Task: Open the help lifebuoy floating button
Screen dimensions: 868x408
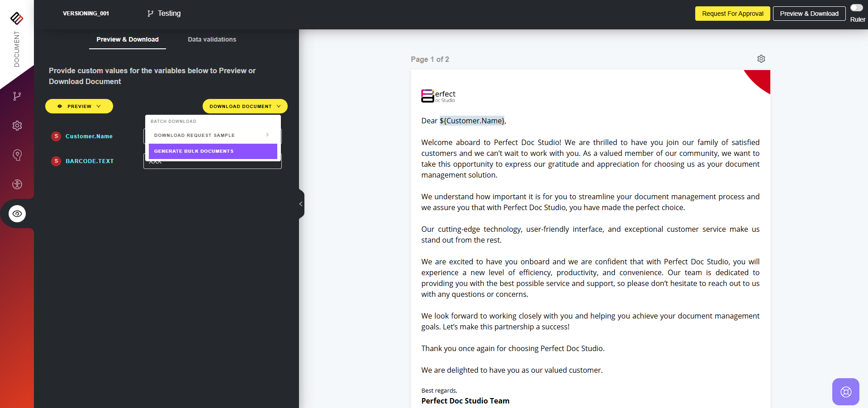Action: (845, 391)
